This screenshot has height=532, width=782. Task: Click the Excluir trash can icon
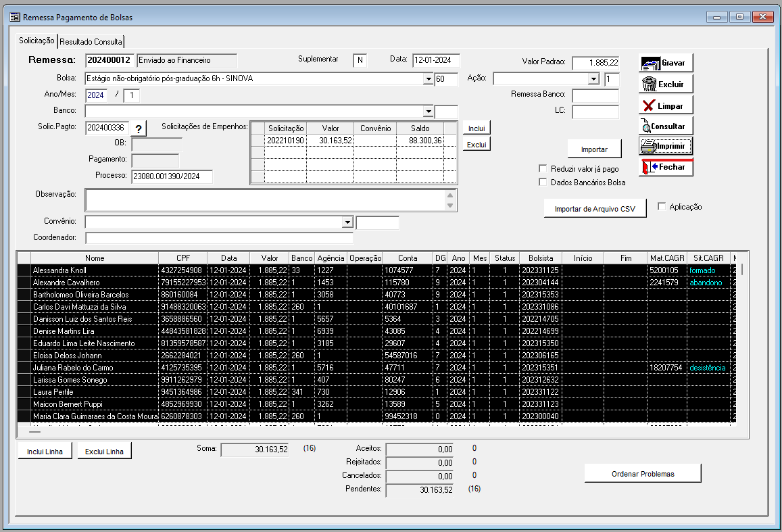(x=650, y=84)
